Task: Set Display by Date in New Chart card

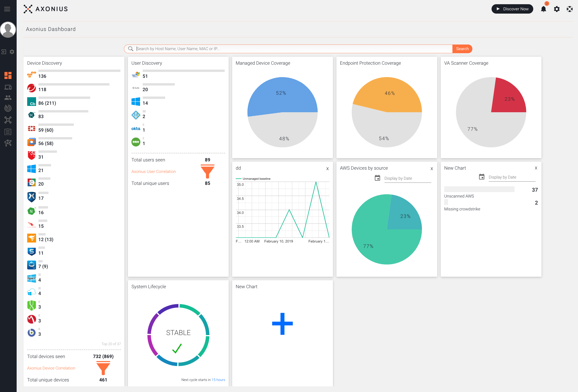Action: [x=512, y=177]
